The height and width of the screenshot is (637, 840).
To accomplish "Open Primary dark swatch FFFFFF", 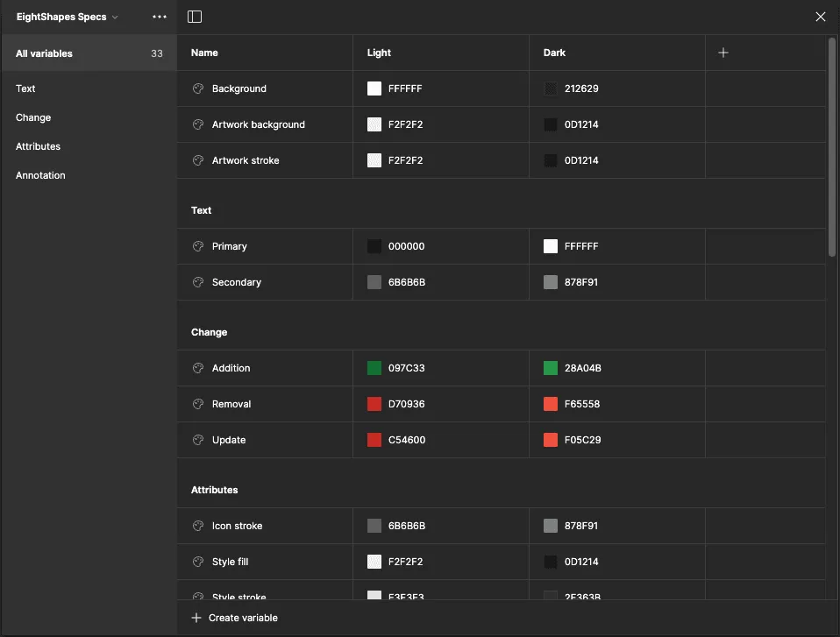I will [x=550, y=246].
